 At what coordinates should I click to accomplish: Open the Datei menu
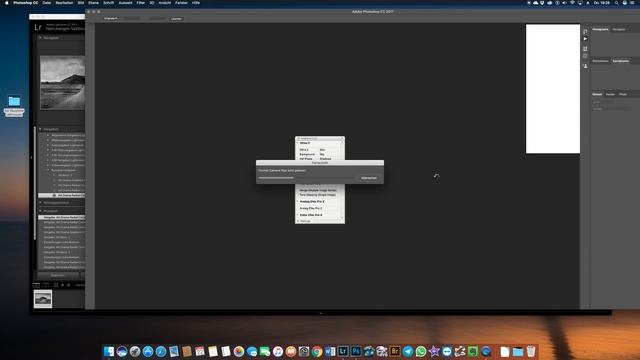[x=47, y=3]
